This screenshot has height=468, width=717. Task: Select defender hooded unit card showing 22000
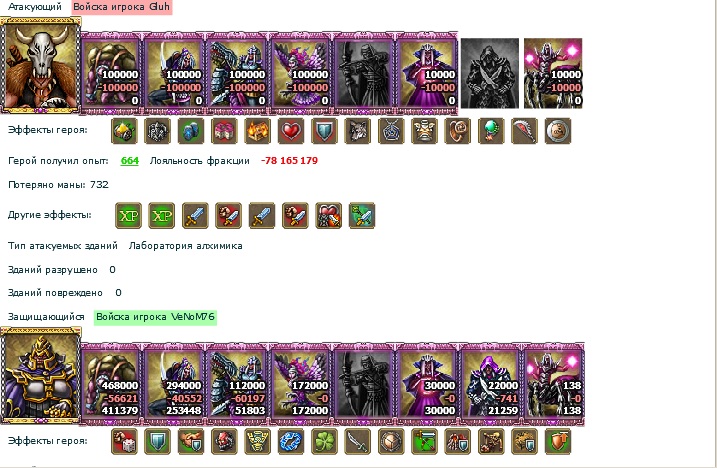tap(490, 382)
